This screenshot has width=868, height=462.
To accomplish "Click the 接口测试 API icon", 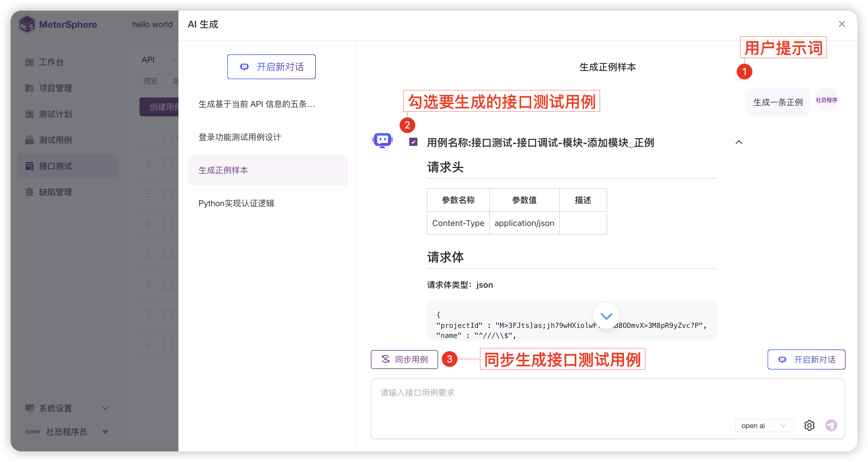I will (30, 166).
